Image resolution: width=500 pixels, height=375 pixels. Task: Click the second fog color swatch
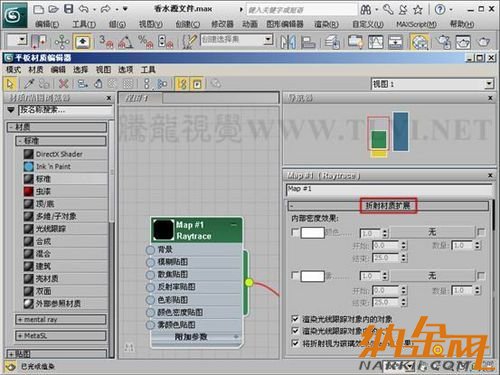(x=312, y=276)
